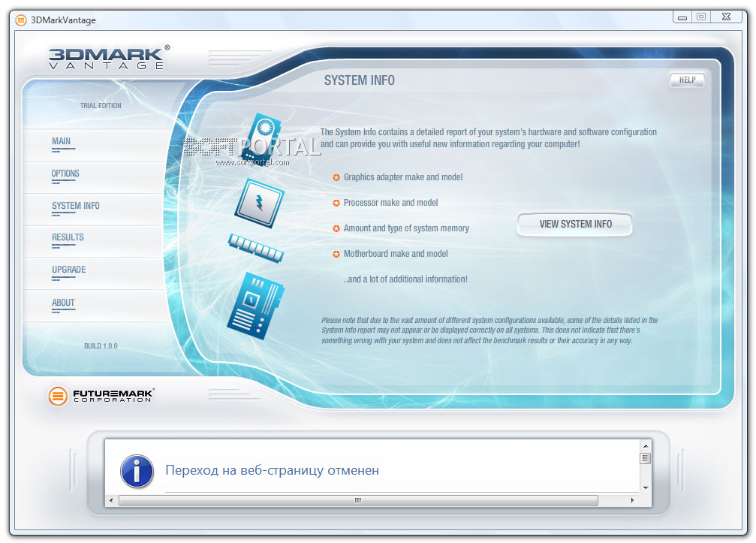Click the Futuremark Corporation wordmark
756x543 pixels.
click(x=114, y=396)
